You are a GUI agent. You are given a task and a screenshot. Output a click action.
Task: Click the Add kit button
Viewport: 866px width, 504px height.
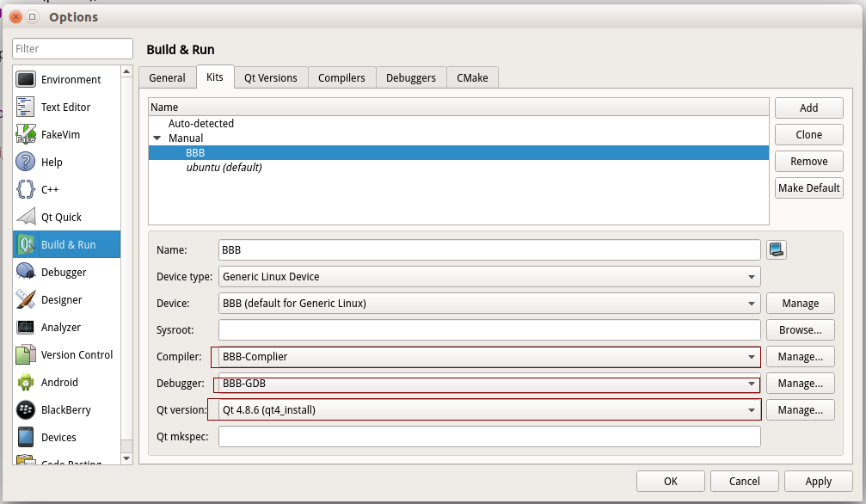click(x=808, y=108)
